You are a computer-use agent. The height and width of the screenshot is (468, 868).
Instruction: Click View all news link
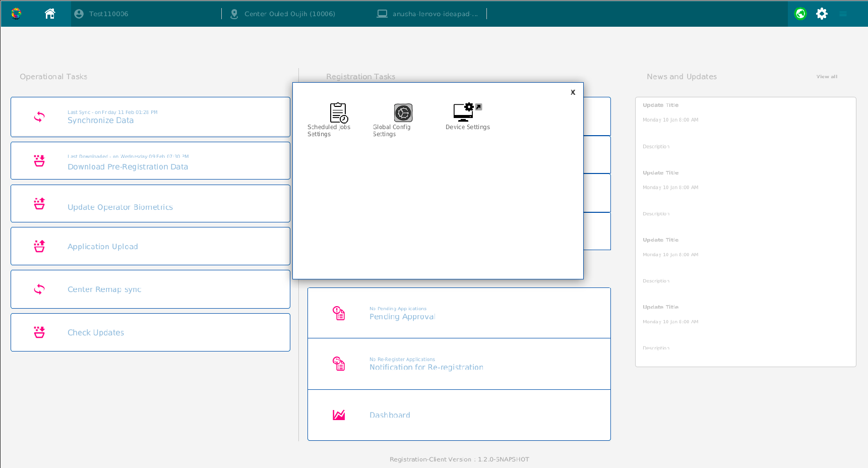click(827, 77)
